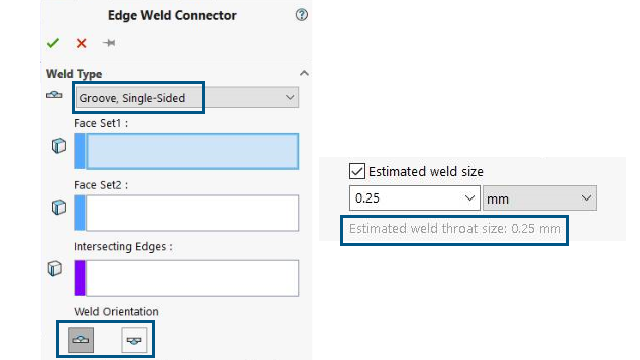This screenshot has height=360, width=640.
Task: Uncheck the Estimated weld size checkbox
Action: coord(357,171)
